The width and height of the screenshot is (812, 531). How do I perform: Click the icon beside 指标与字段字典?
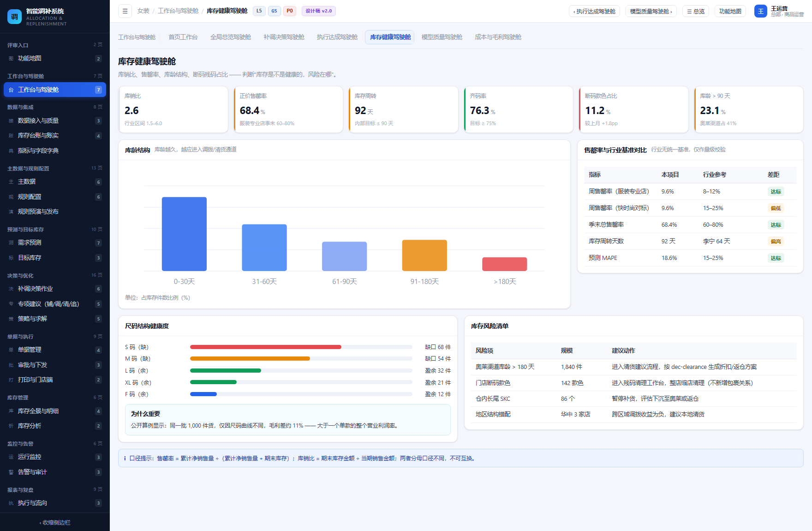tap(11, 151)
